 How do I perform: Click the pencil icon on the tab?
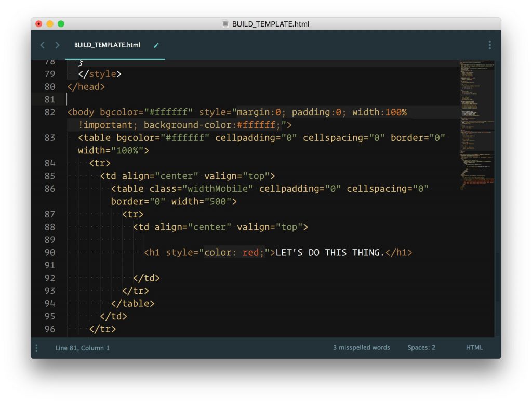[156, 45]
